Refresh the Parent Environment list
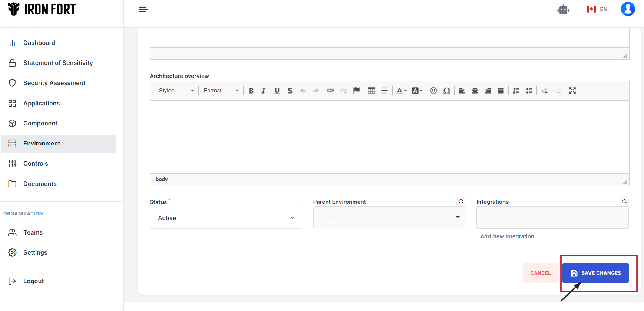Viewport: 644px width, 311px height. [461, 202]
